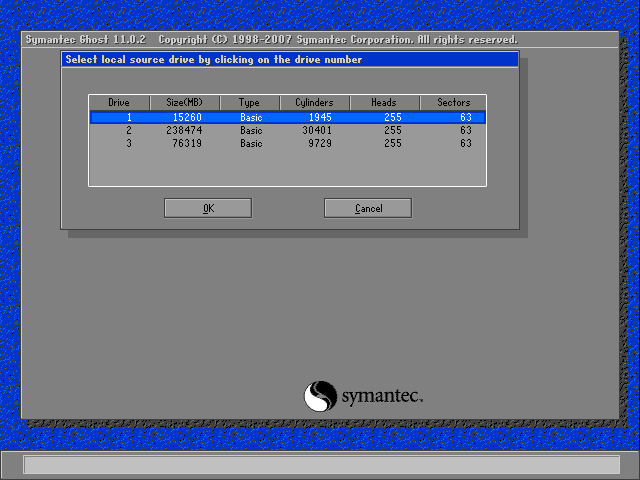Screen dimensions: 640x480
Task: Click the sectors value 63 for drive 3
Action: pos(466,143)
